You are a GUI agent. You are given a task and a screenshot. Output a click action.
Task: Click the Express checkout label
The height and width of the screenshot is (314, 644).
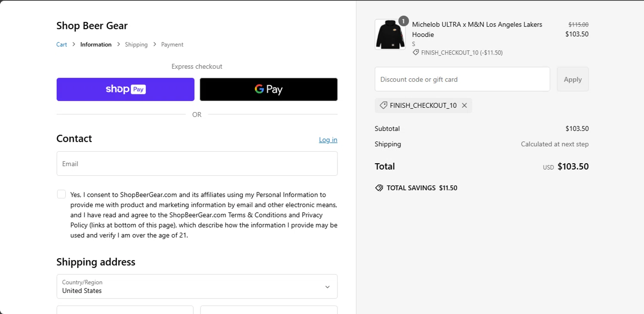pos(197,66)
